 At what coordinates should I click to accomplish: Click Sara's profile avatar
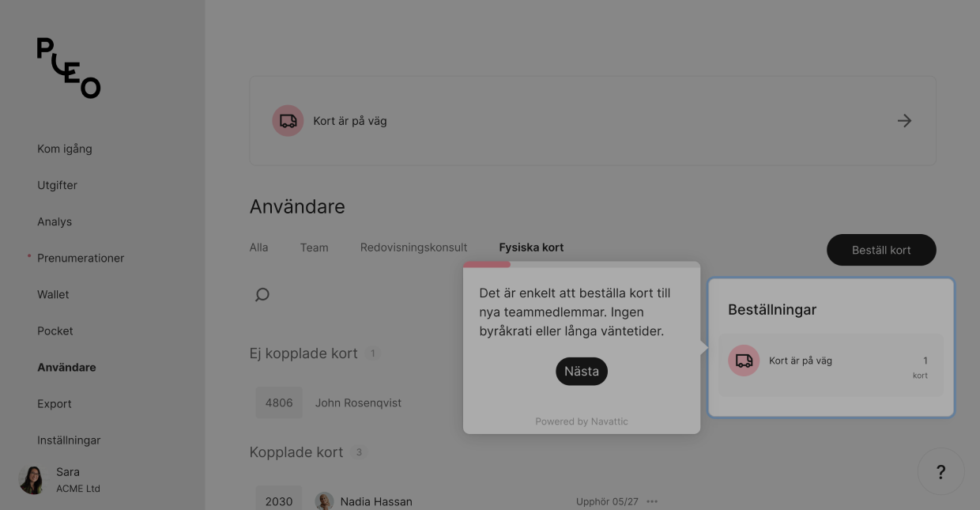click(32, 479)
